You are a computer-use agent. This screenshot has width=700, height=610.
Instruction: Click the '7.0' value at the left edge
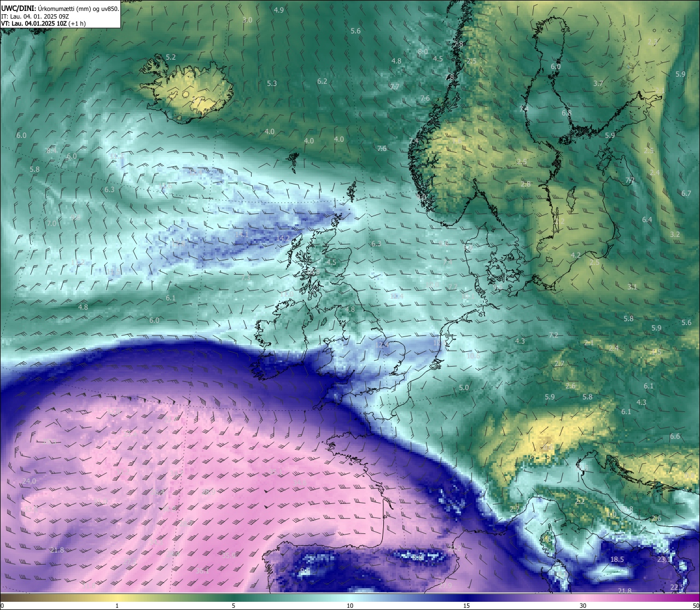coord(51,224)
